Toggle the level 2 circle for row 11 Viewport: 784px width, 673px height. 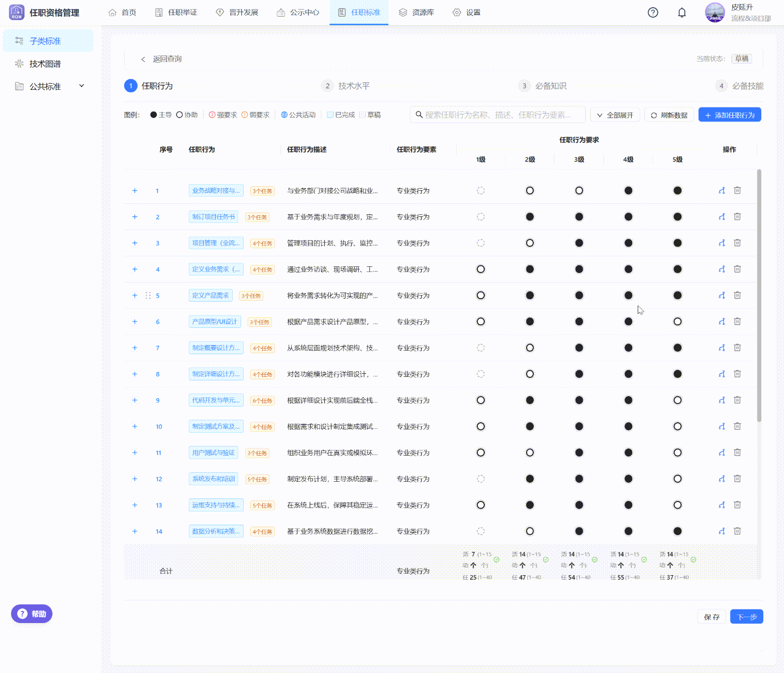(530, 453)
